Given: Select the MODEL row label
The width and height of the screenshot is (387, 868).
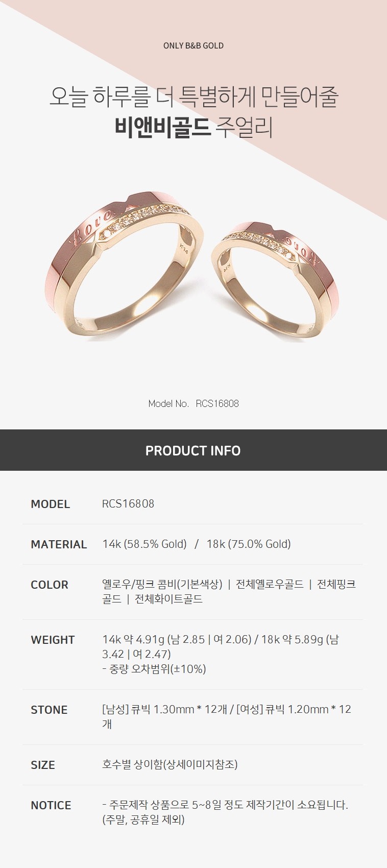Looking at the screenshot, I should (x=50, y=504).
